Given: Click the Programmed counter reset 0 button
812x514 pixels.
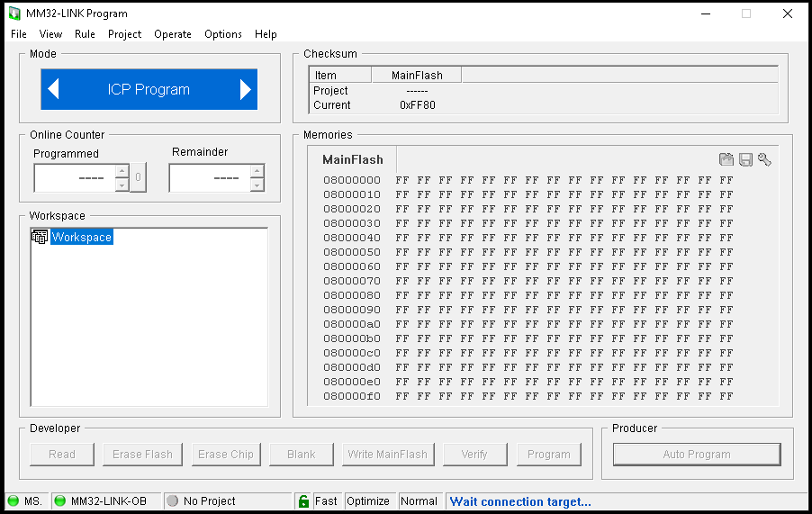Looking at the screenshot, I should pos(139,177).
